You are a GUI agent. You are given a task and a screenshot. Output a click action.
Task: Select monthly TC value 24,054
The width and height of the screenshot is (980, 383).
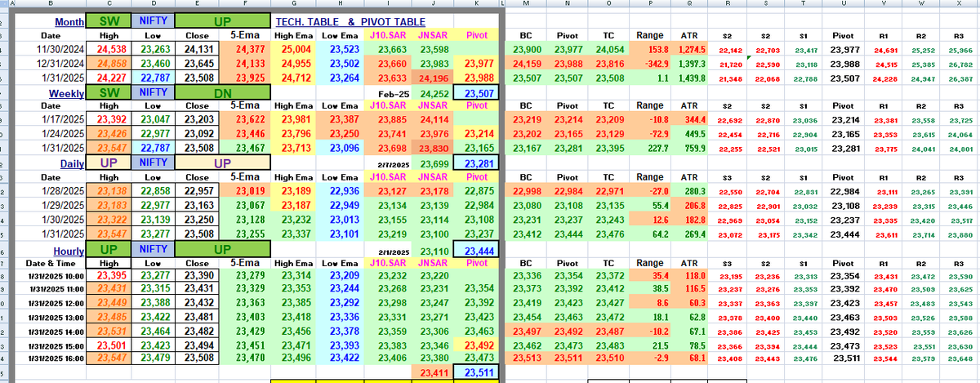click(608, 49)
